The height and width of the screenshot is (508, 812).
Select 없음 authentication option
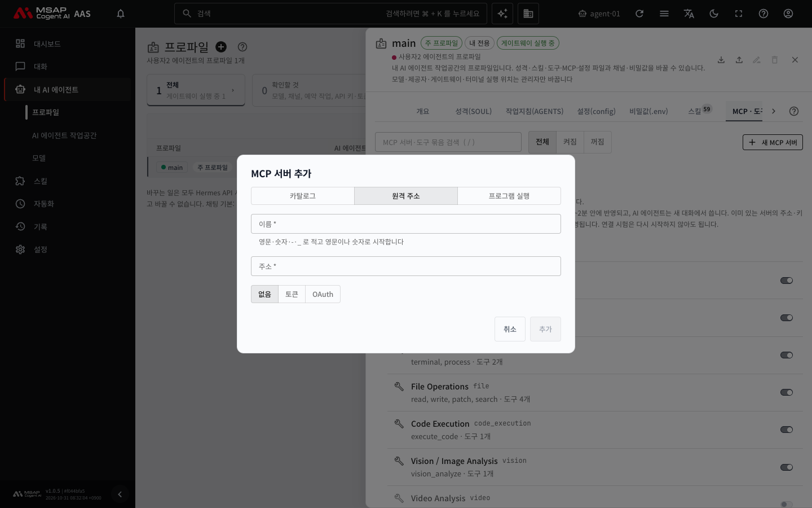click(264, 294)
